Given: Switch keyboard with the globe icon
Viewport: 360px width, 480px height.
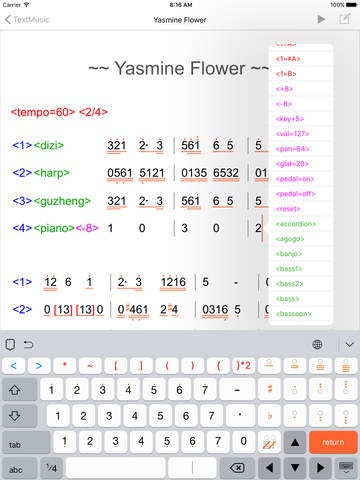Looking at the screenshot, I should coord(317,344).
